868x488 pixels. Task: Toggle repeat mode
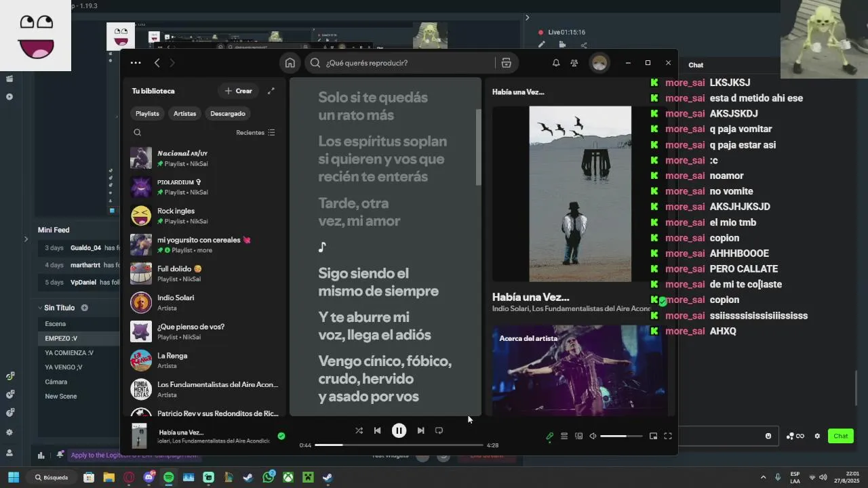pos(439,430)
